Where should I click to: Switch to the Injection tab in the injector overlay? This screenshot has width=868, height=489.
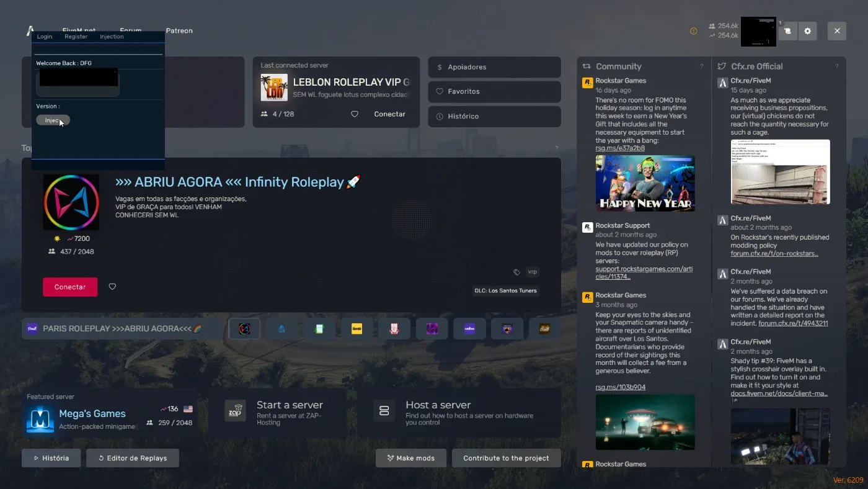[x=112, y=37]
